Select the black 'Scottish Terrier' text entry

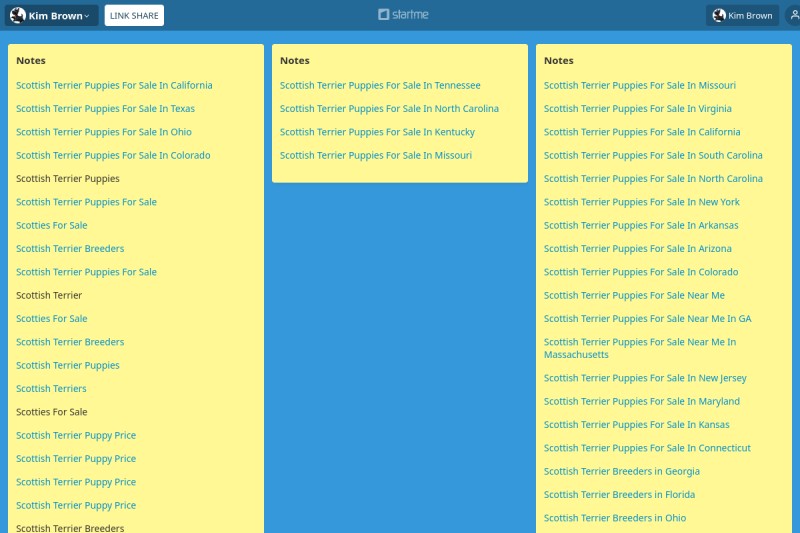point(48,295)
